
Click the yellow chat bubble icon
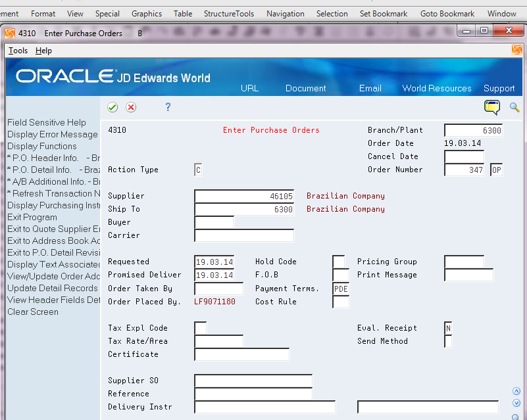click(492, 107)
